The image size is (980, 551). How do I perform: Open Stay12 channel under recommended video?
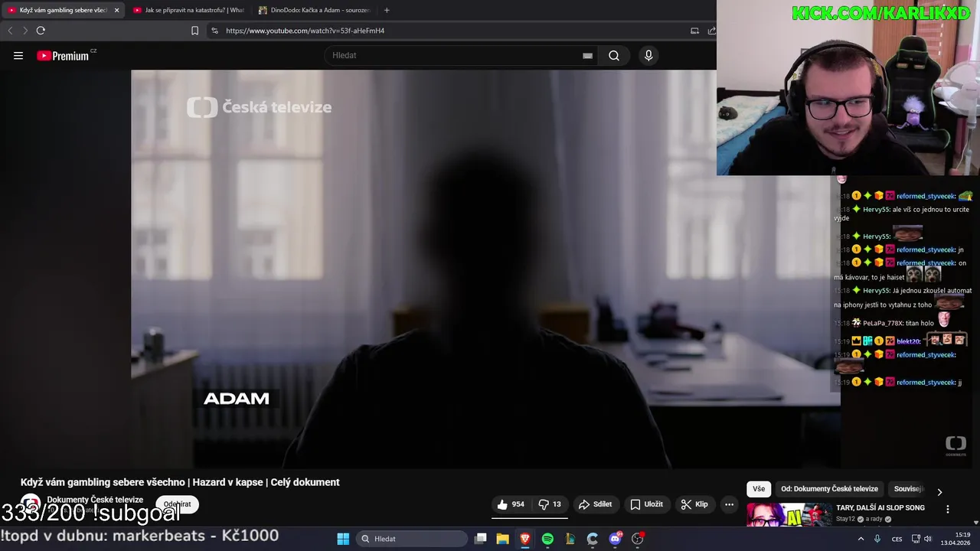point(845,519)
